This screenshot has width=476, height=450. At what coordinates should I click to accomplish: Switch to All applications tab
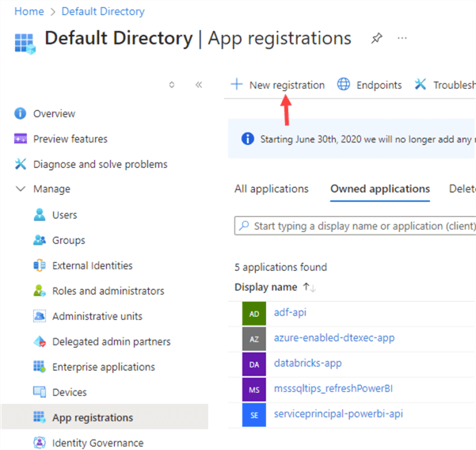pos(271,189)
